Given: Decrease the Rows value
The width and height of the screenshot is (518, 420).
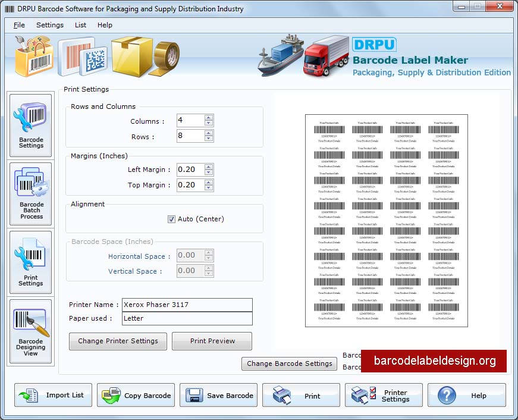Looking at the screenshot, I should coord(209,139).
